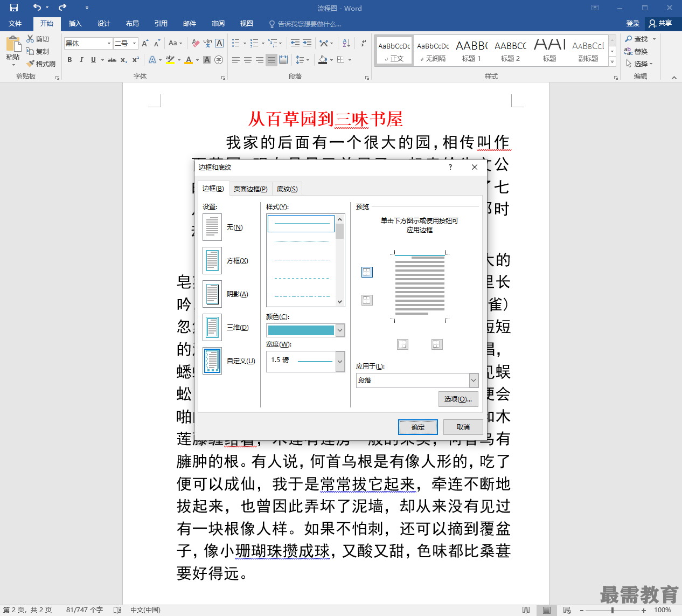
Task: Click the Distributed alignment icon
Action: [283, 60]
